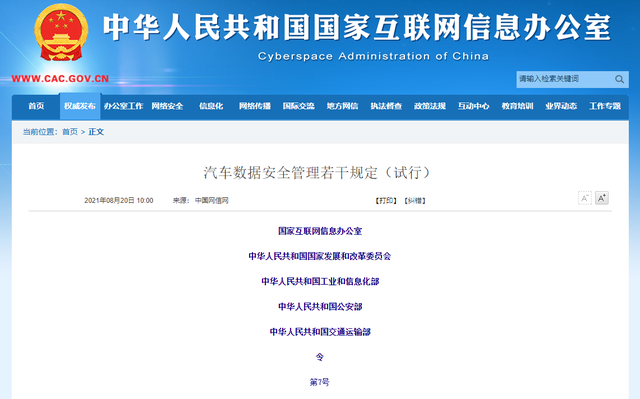The width and height of the screenshot is (640, 399).
Task: Select the 工作专题 navigation item
Action: click(x=605, y=106)
